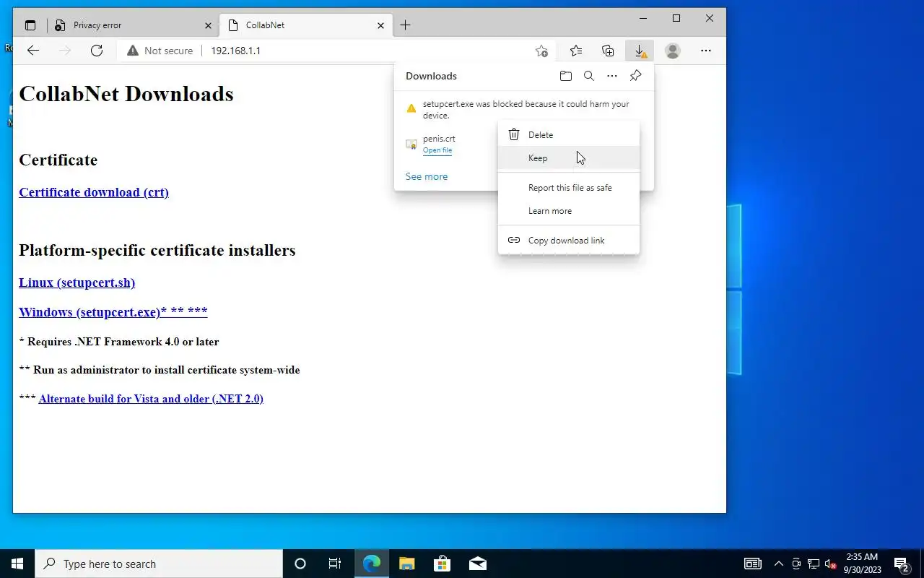Search downloads with the magnifier icon
The image size is (924, 578).
589,76
